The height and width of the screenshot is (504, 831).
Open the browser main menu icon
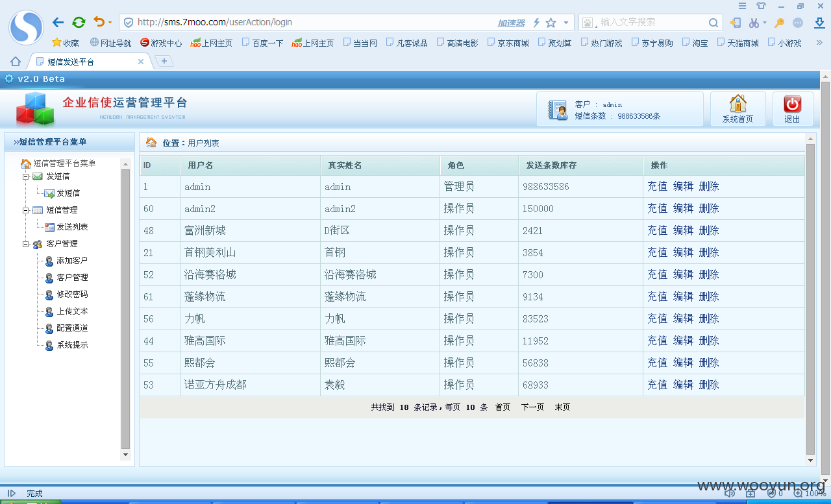pyautogui.click(x=743, y=6)
